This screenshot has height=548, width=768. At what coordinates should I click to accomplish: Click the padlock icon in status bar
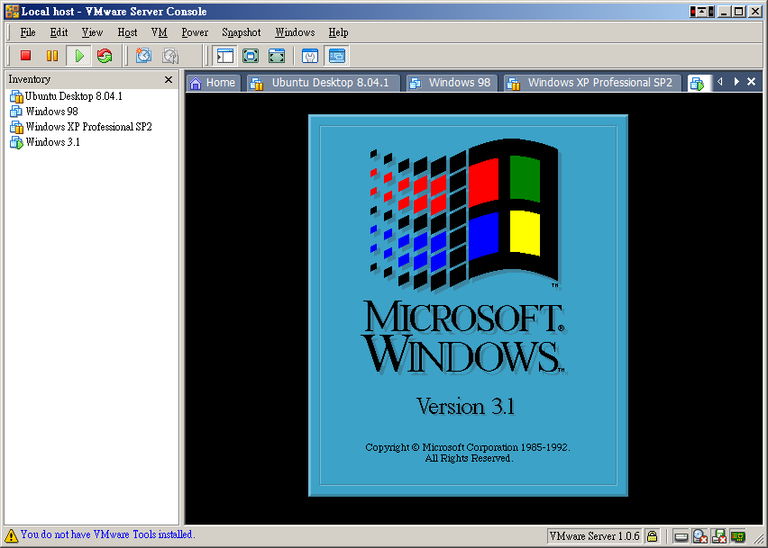(x=652, y=536)
